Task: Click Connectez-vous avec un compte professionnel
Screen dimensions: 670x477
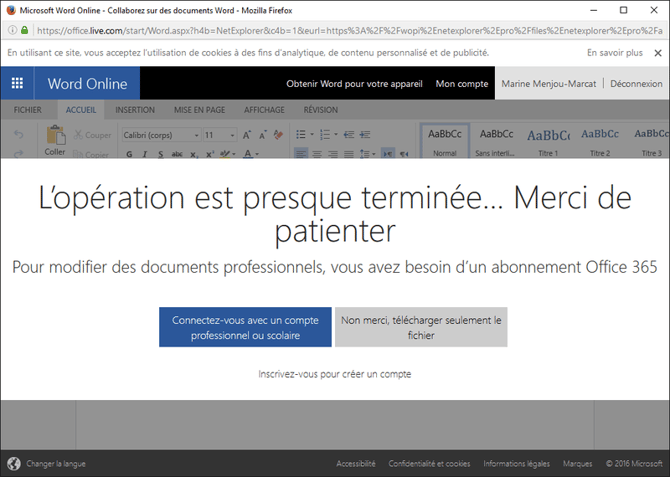Action: point(245,327)
